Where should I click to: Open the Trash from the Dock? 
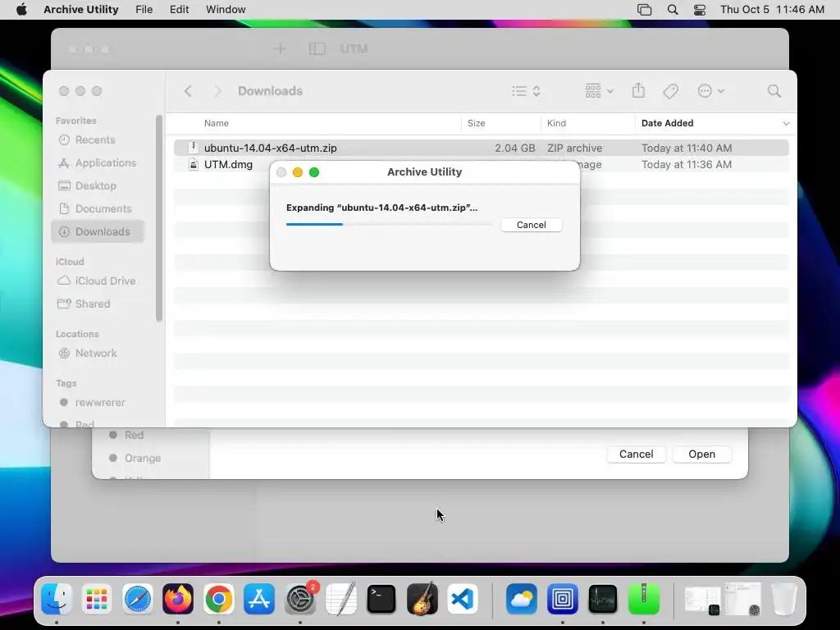click(783, 599)
